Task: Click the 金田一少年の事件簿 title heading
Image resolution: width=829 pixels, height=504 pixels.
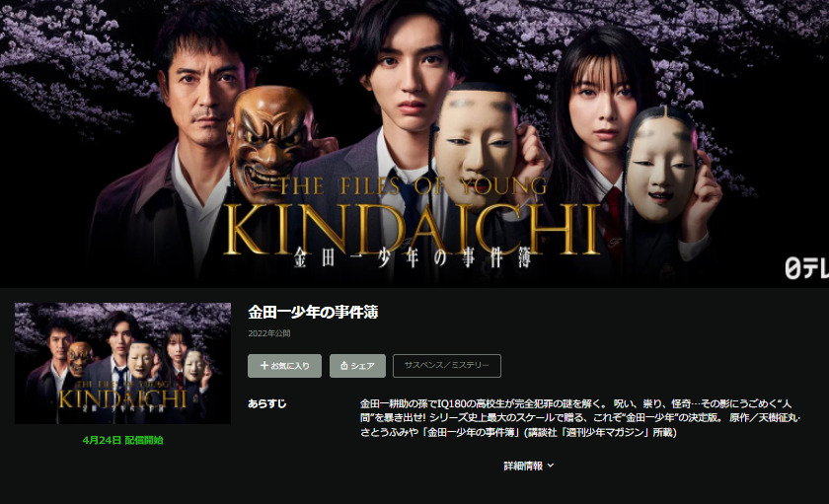Action: coord(313,313)
